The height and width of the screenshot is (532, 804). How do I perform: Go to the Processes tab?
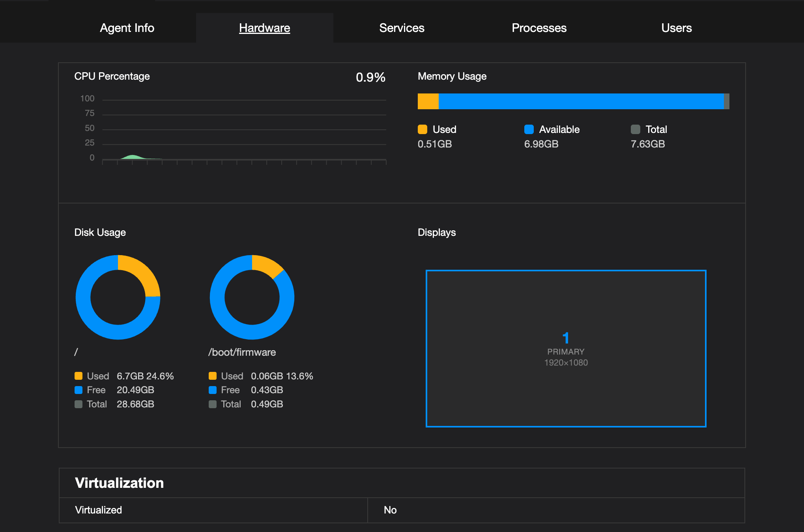(x=539, y=28)
